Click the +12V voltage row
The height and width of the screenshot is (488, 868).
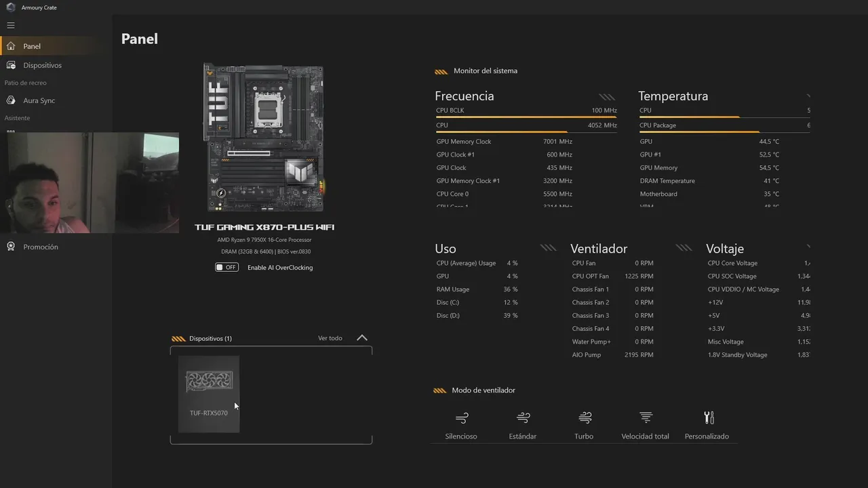[x=759, y=302]
